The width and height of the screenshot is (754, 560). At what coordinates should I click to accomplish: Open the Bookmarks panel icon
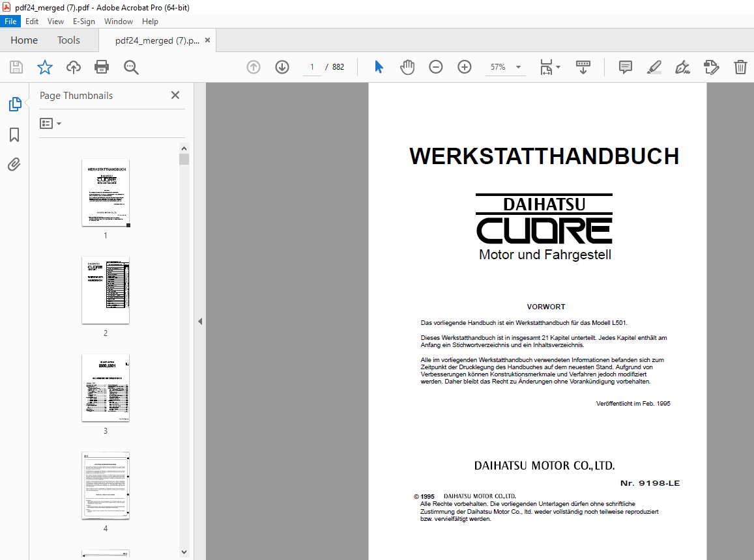(x=14, y=135)
